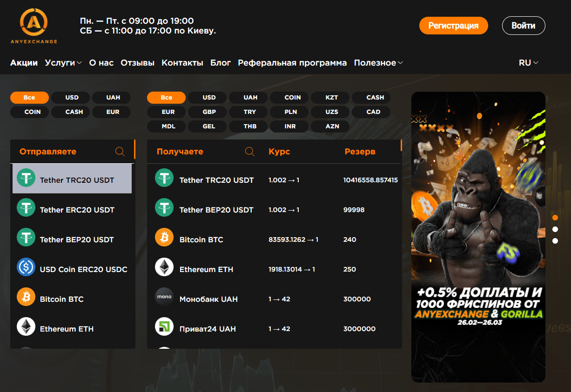
Task: Click the Получаете list scrollbar
Action: click(401, 146)
